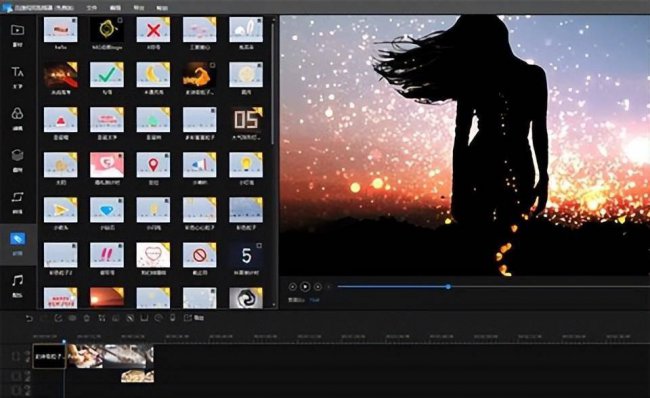Select the red Santa hat element thumbnail

pos(61,120)
